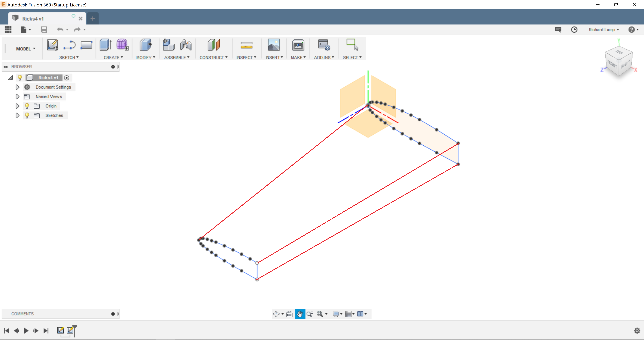Toggle Ricks4 v1 component visibility
Image resolution: width=644 pixels, height=340 pixels.
point(20,77)
